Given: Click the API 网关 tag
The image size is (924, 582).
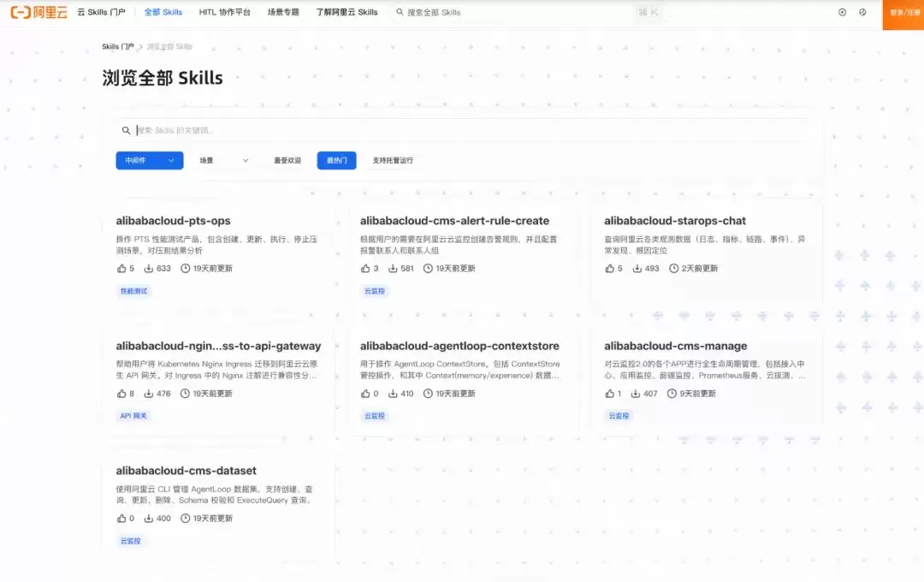Looking at the screenshot, I should (133, 416).
